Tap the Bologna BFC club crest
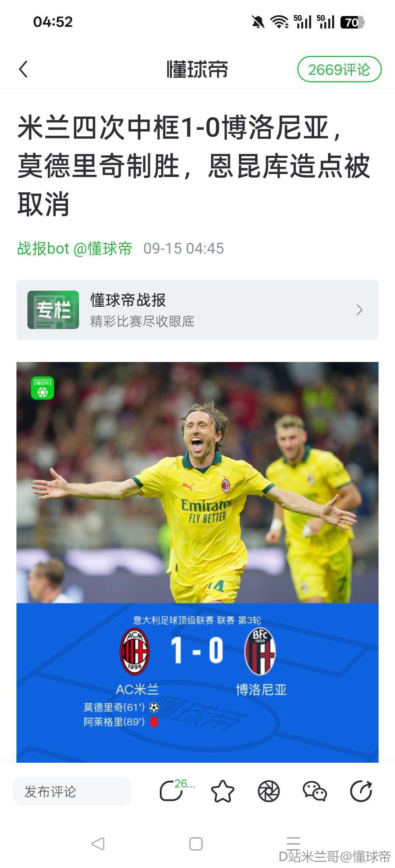Viewport: 395px width, 868px height. tap(260, 651)
